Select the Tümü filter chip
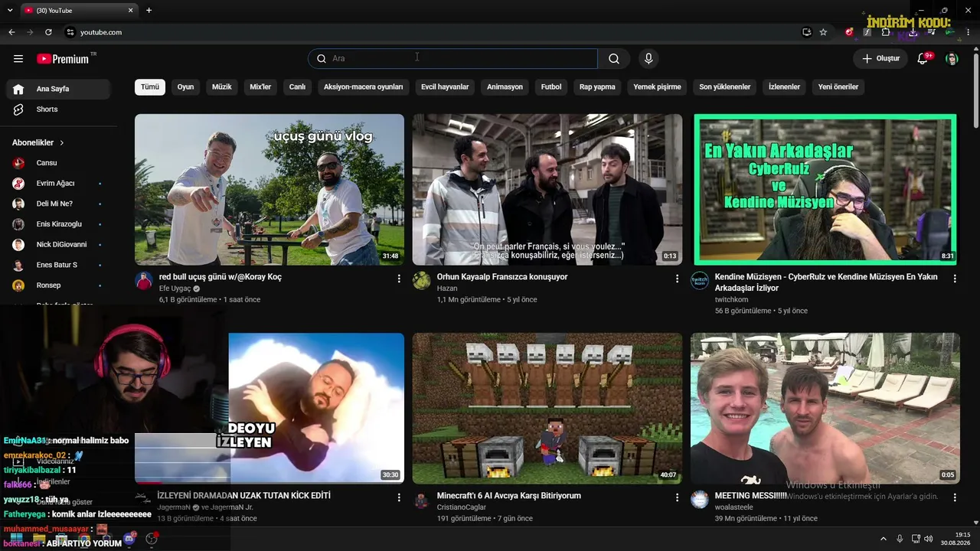Image resolution: width=980 pixels, height=551 pixels. click(150, 87)
